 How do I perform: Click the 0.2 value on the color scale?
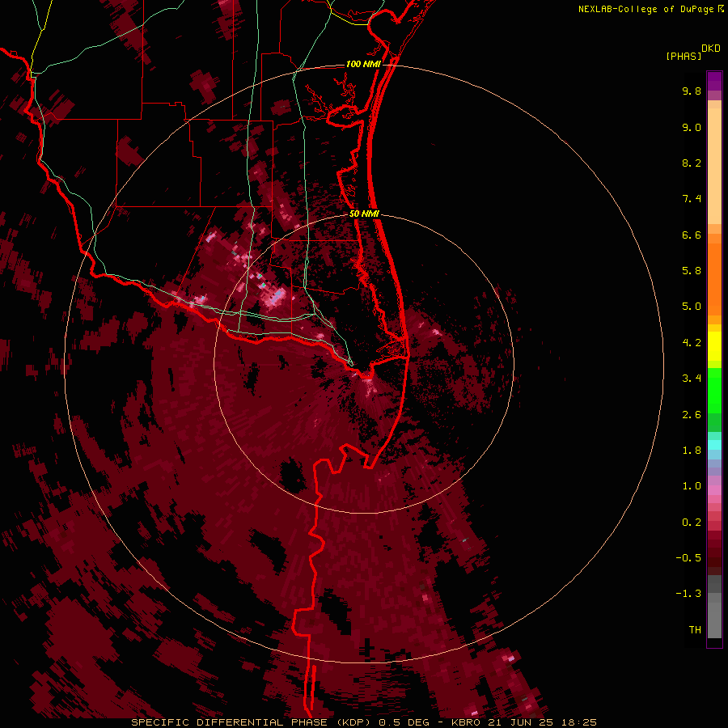click(692, 523)
